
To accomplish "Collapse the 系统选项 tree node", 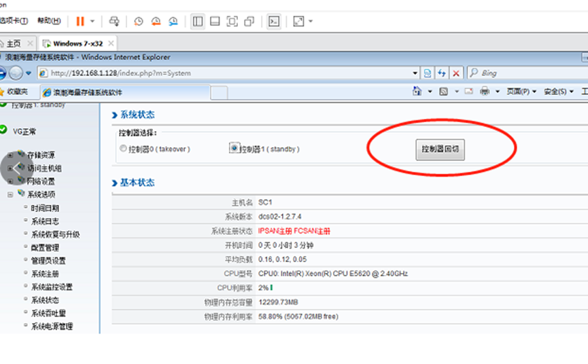I will (x=10, y=194).
